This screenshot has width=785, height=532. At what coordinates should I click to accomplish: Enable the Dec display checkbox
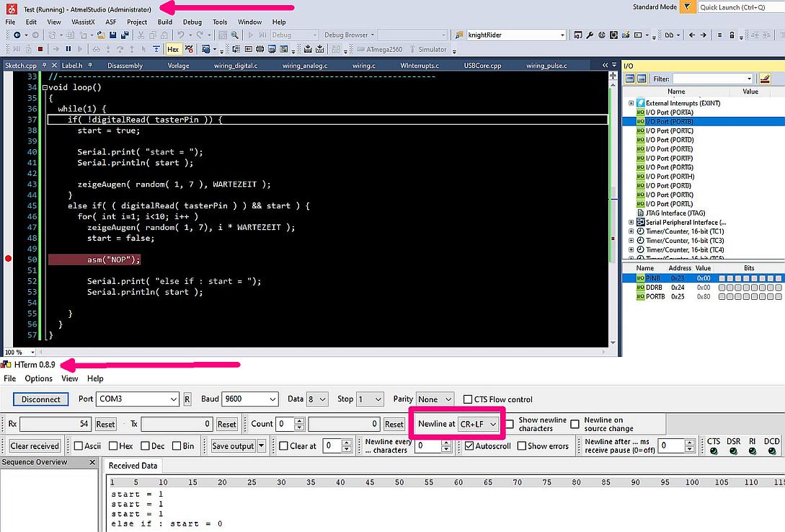pyautogui.click(x=145, y=446)
